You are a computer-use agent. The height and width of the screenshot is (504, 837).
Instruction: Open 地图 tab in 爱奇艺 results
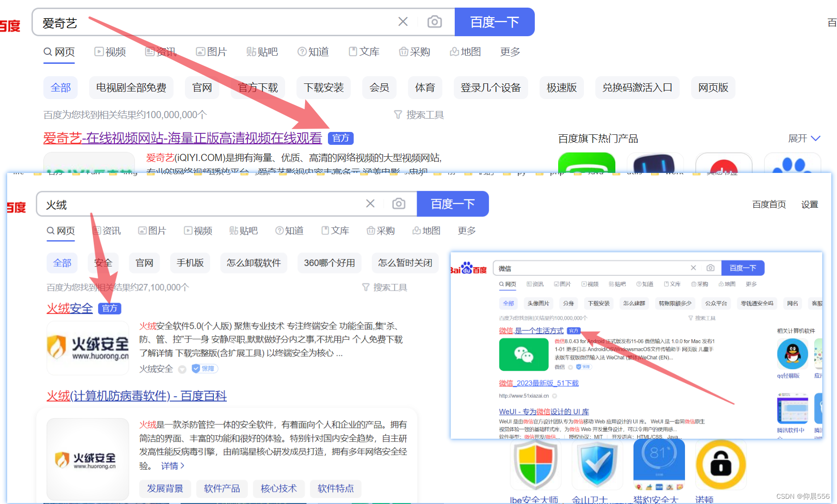pyautogui.click(x=465, y=51)
